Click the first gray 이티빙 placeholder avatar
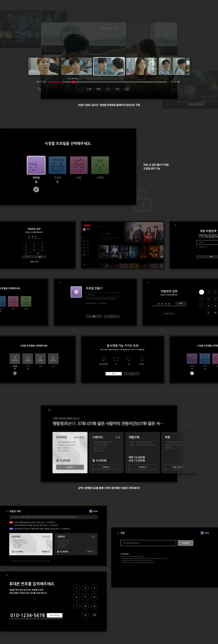This screenshot has height=644, width=218. (15, 359)
